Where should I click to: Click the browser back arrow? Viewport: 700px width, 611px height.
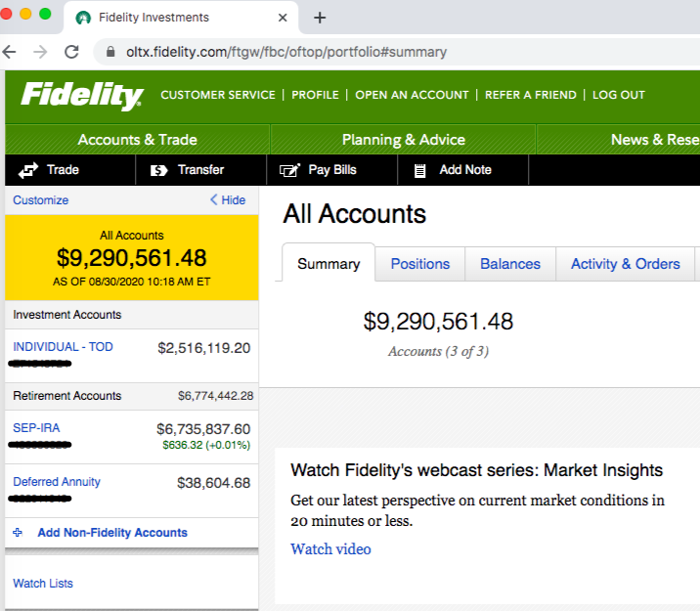pos(9,52)
